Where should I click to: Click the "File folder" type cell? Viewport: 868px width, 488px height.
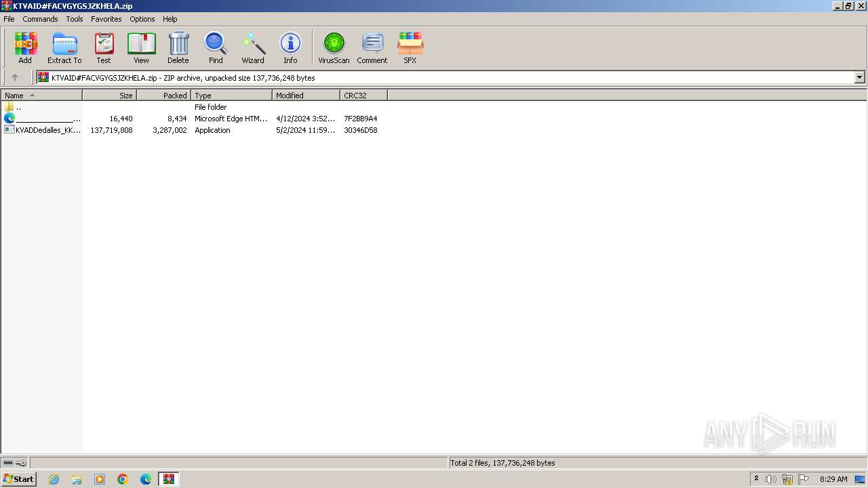pos(210,107)
